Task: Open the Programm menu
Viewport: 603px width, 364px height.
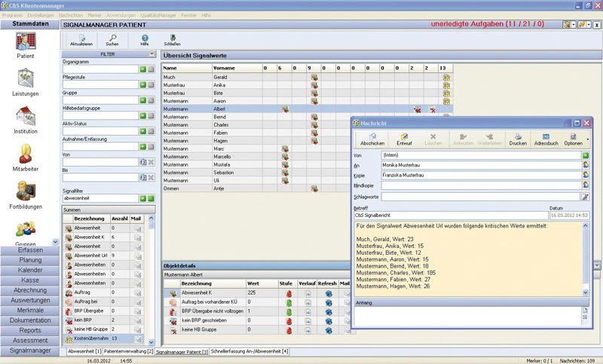Action: pos(12,15)
